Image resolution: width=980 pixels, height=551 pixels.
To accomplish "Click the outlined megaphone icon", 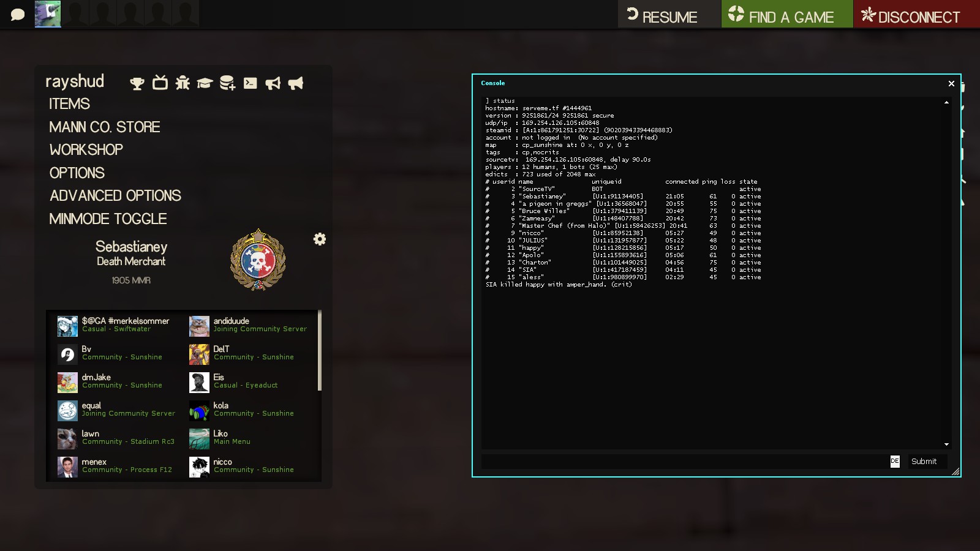I will coord(273,83).
